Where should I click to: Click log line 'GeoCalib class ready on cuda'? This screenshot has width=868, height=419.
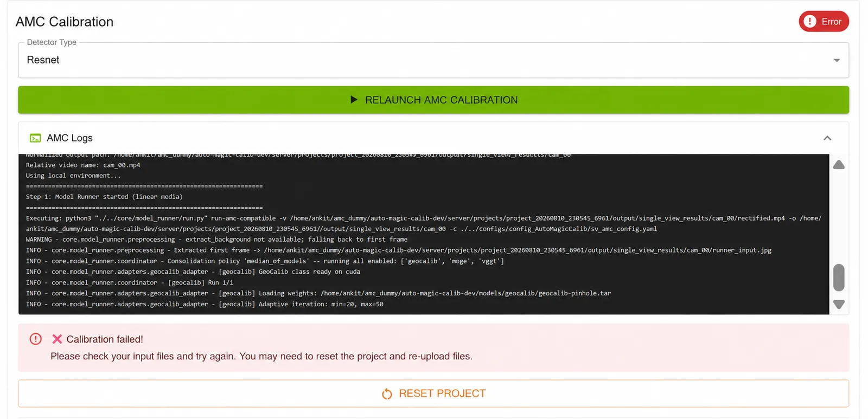tap(193, 272)
